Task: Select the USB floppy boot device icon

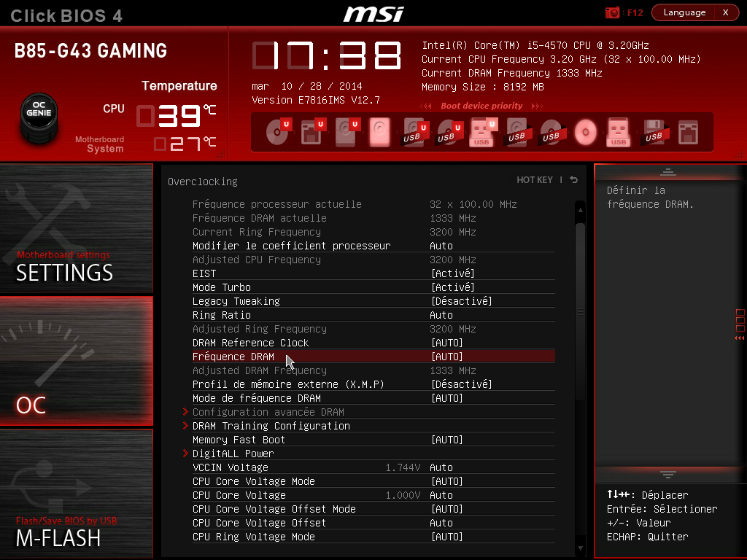Action: coord(654,132)
